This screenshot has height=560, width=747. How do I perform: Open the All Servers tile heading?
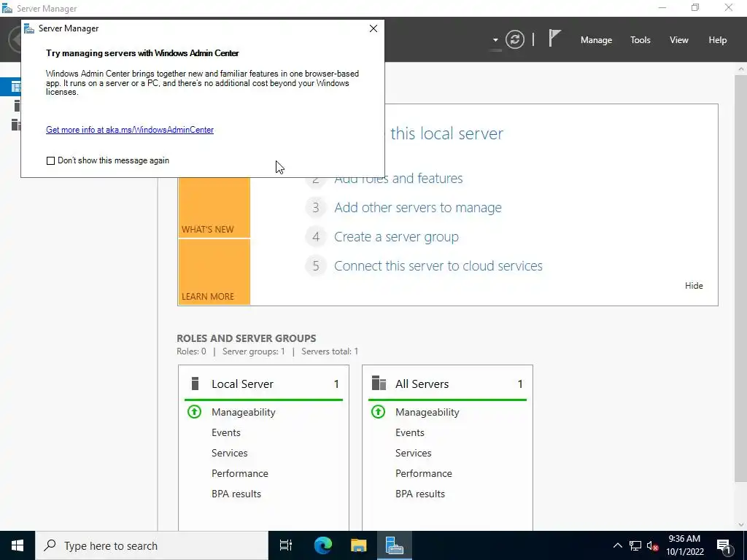coord(422,384)
